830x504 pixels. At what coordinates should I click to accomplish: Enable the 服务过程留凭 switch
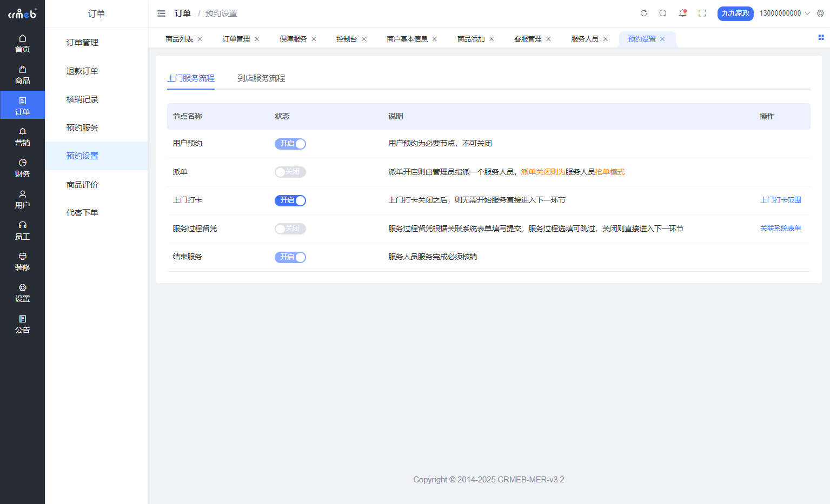290,229
